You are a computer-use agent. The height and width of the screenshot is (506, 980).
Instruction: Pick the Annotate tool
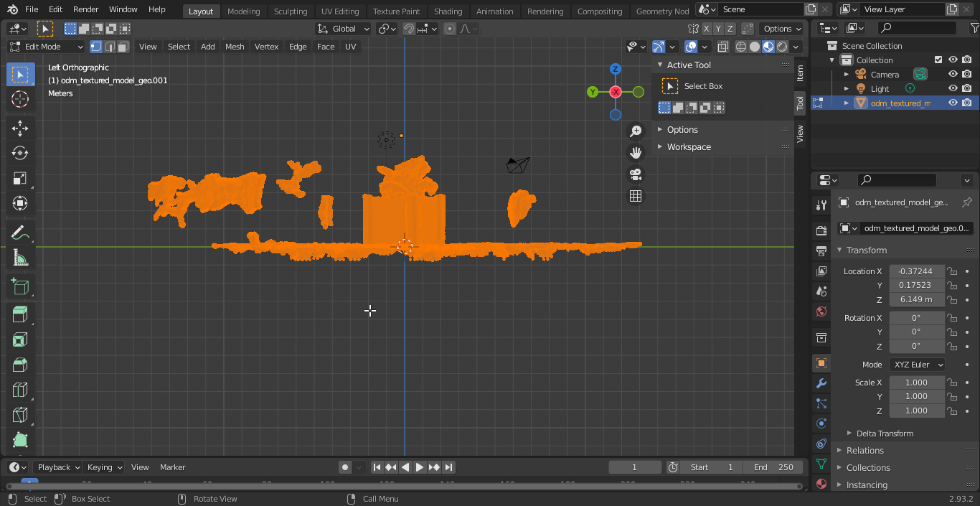(20, 233)
